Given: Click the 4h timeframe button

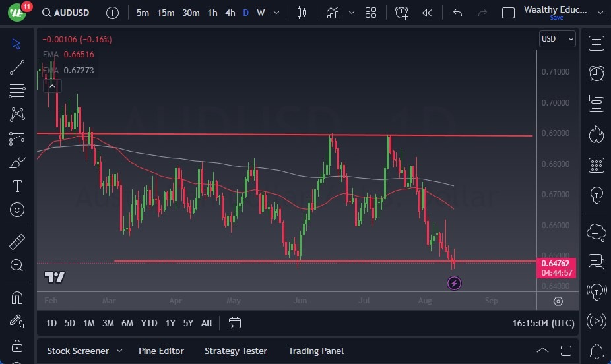Looking at the screenshot, I should (x=230, y=13).
